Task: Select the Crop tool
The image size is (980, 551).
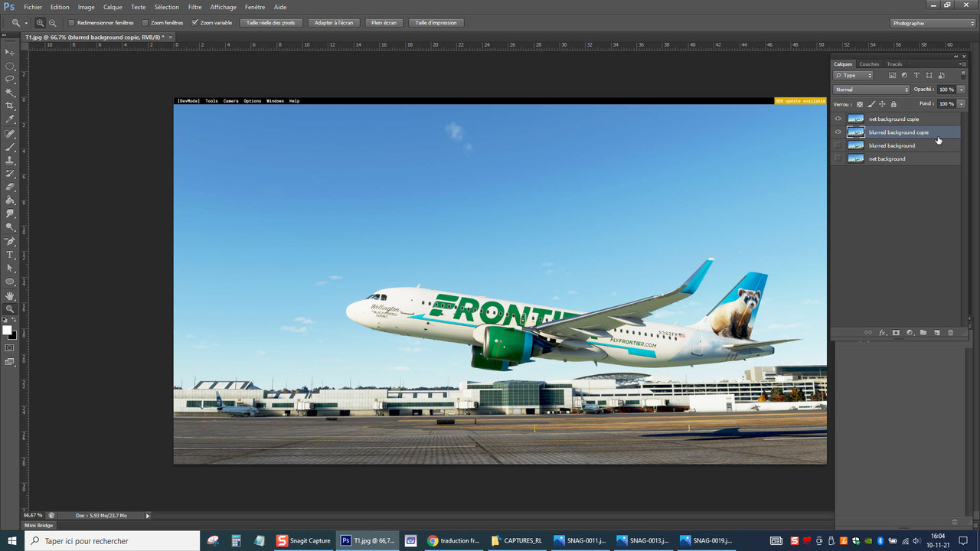Action: [10, 106]
